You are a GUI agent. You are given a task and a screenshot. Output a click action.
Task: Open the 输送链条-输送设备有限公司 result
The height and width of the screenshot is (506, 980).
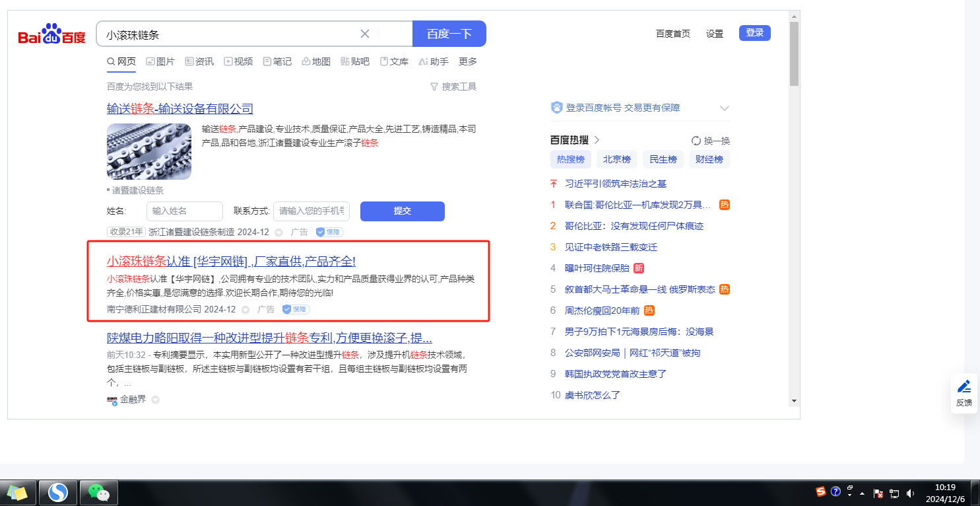pos(180,108)
